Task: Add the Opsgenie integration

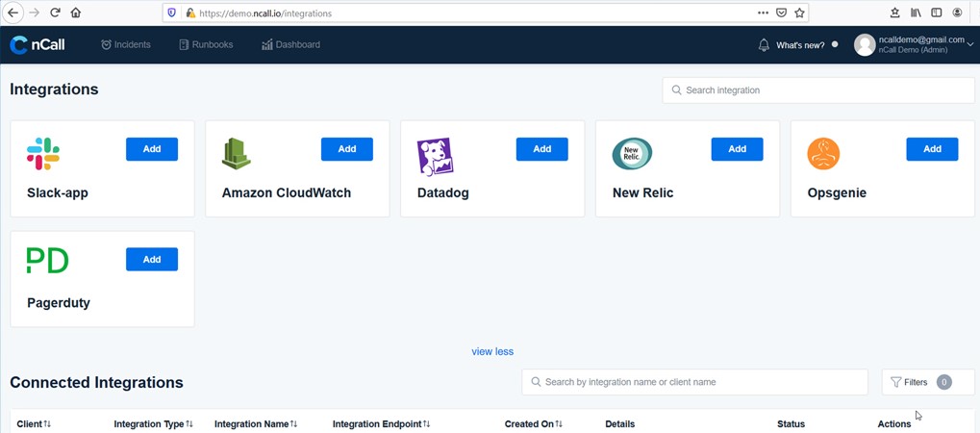Action: pos(932,149)
